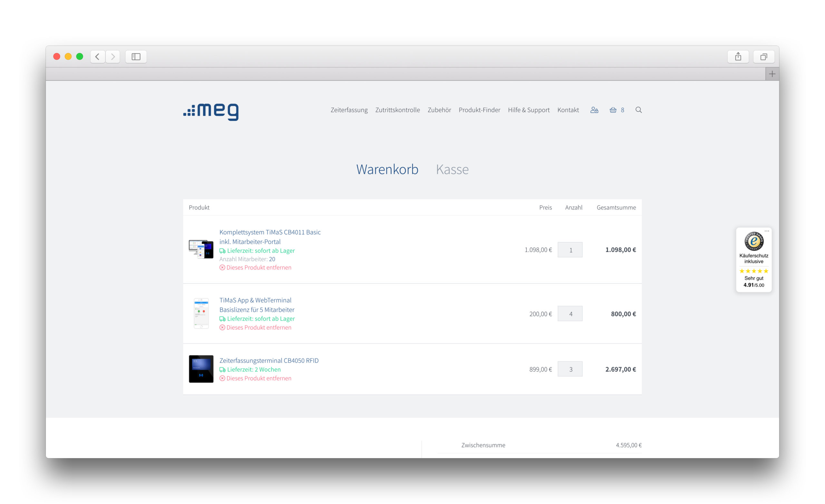
Task: Click quantity field showing 4
Action: [570, 314]
